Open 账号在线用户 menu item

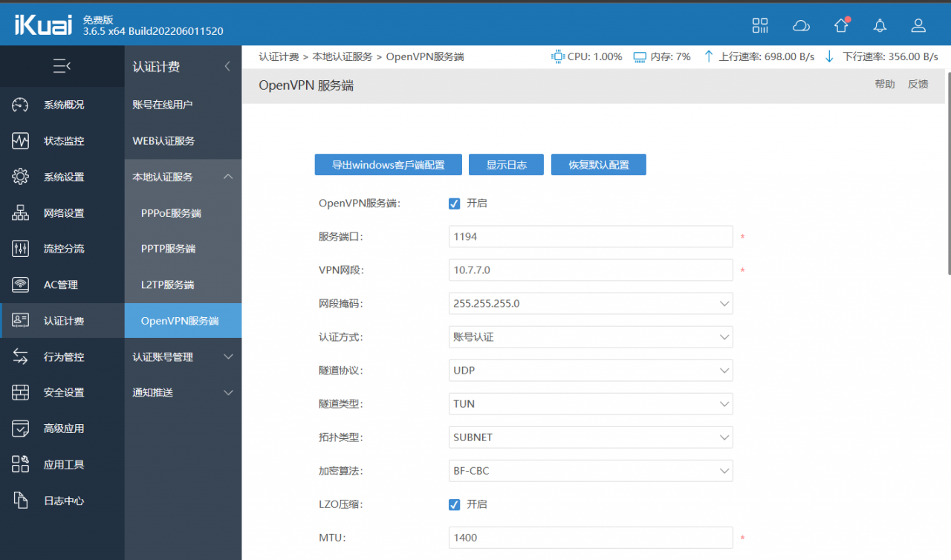(183, 105)
